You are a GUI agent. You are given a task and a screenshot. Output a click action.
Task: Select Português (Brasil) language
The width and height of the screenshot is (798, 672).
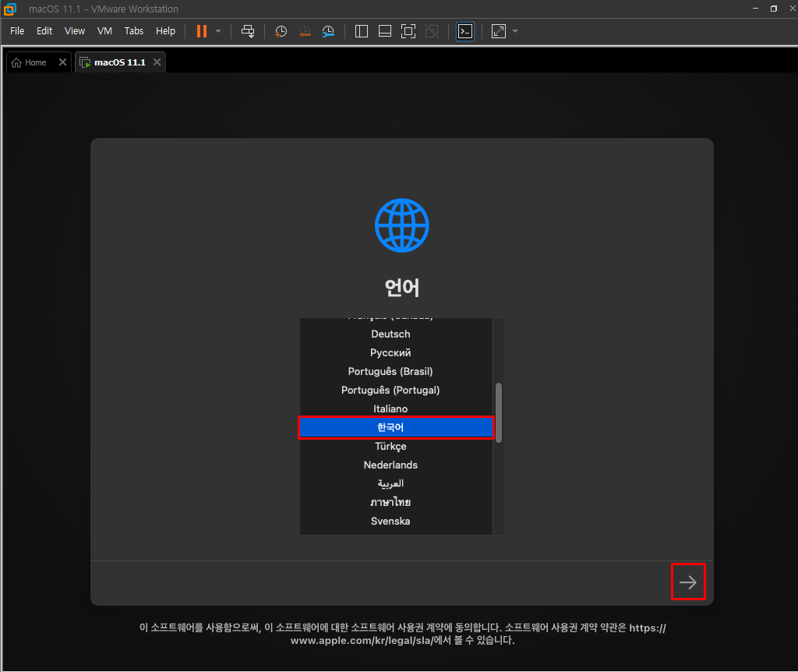396,372
